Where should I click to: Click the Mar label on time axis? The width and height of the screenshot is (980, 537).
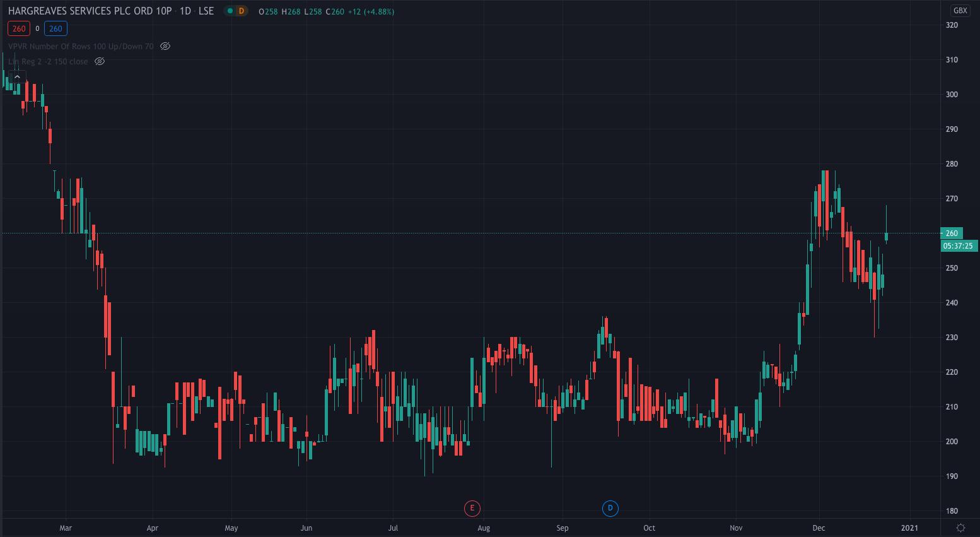pos(66,528)
